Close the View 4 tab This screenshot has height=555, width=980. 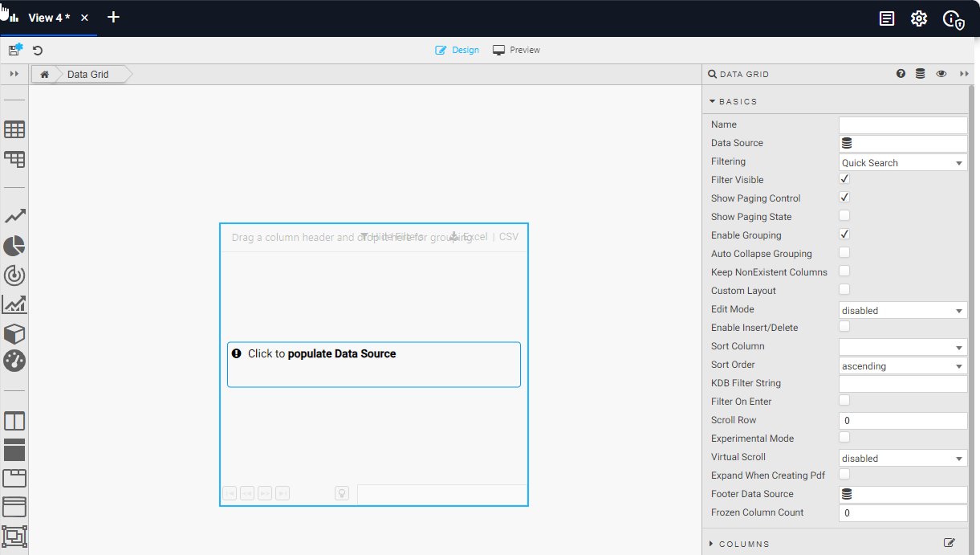[85, 18]
